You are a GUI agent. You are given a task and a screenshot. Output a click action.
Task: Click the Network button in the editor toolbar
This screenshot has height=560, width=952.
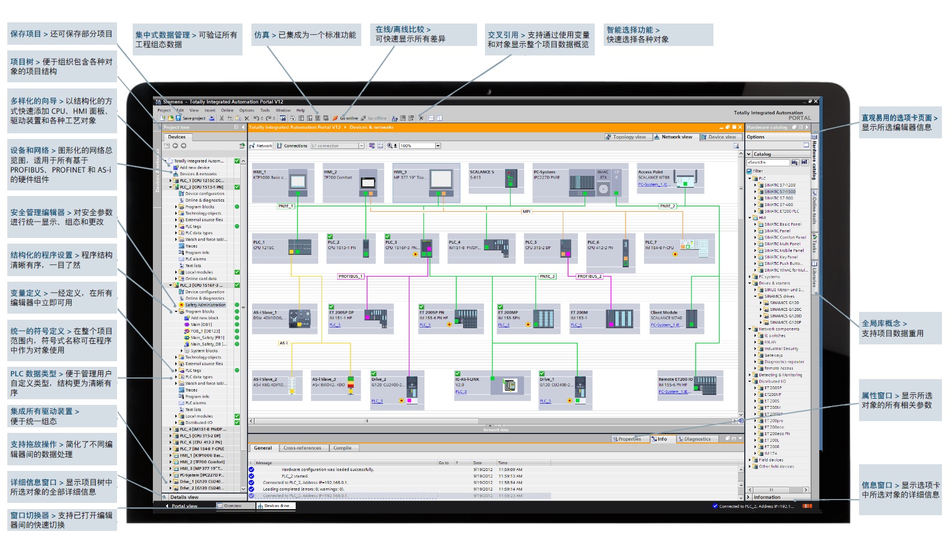262,146
